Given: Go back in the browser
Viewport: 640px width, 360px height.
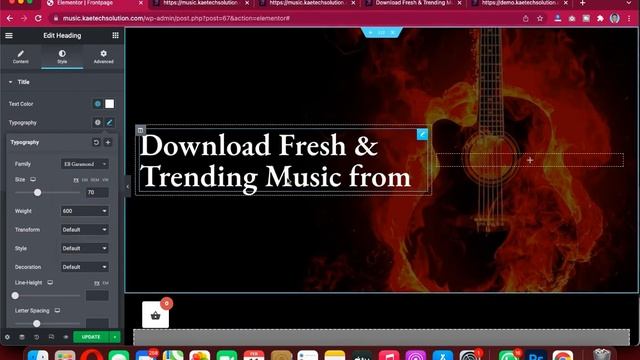Looking at the screenshot, I should point(10,18).
